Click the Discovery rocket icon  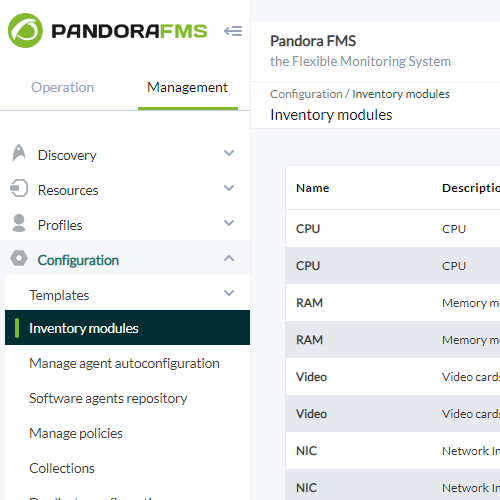(x=19, y=153)
